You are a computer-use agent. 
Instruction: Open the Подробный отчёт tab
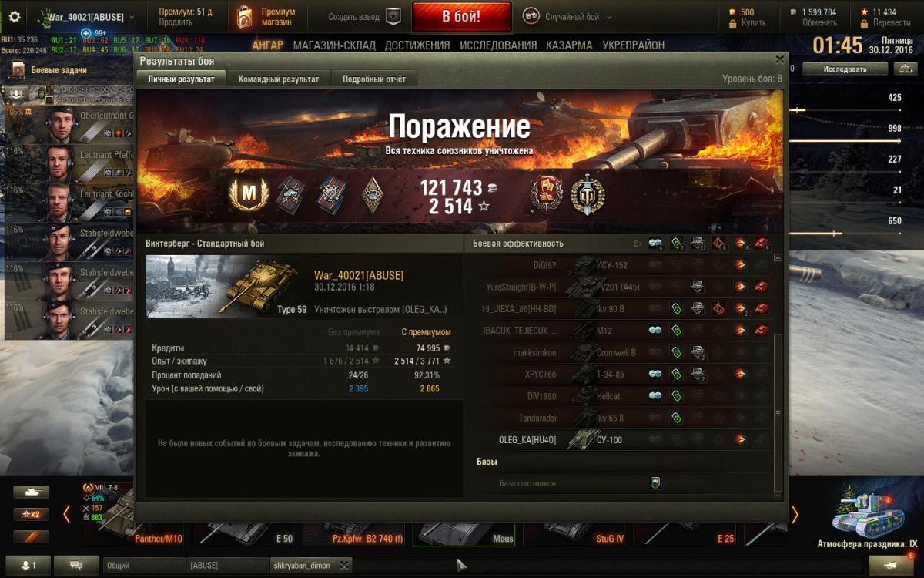click(374, 79)
